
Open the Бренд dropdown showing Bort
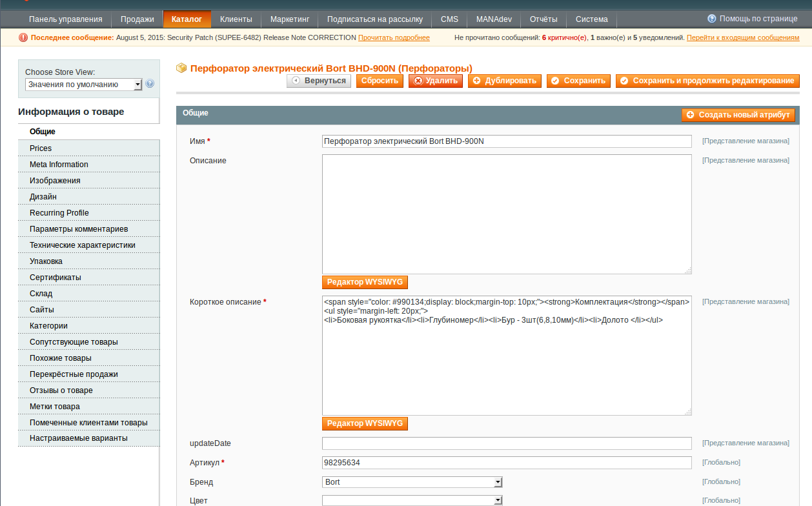point(412,482)
